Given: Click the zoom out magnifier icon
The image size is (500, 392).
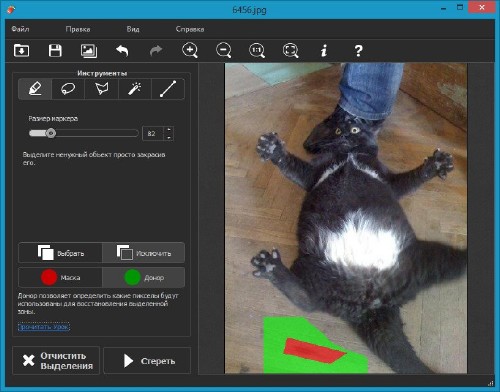Looking at the screenshot, I should click(x=224, y=51).
